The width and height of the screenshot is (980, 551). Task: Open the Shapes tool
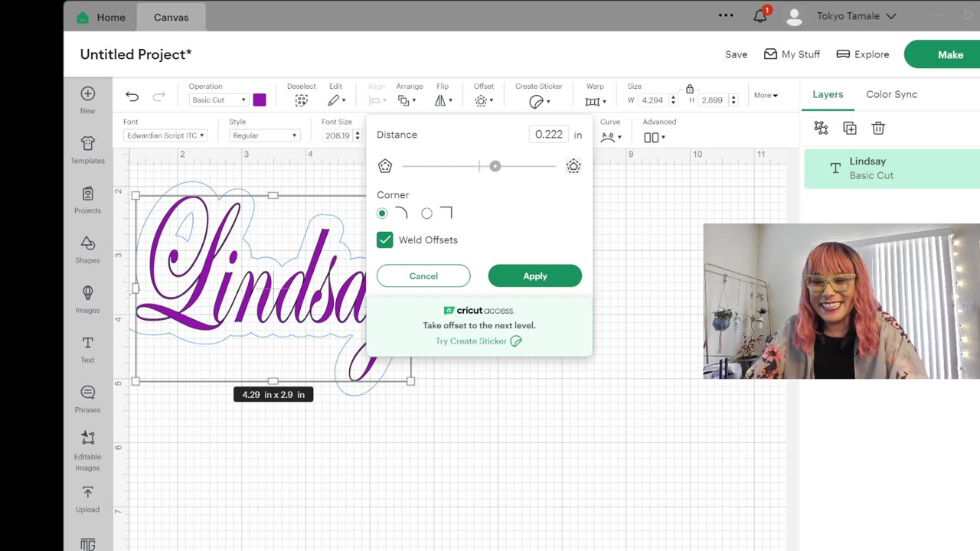(87, 249)
